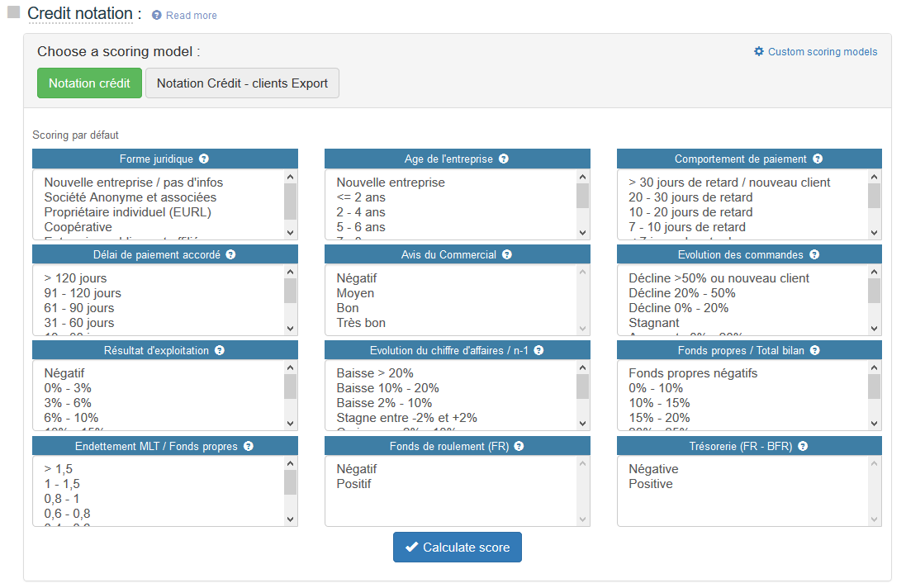This screenshot has width=906, height=588.
Task: Open help icon for Fonds de roulement (FR)
Action: pos(519,447)
